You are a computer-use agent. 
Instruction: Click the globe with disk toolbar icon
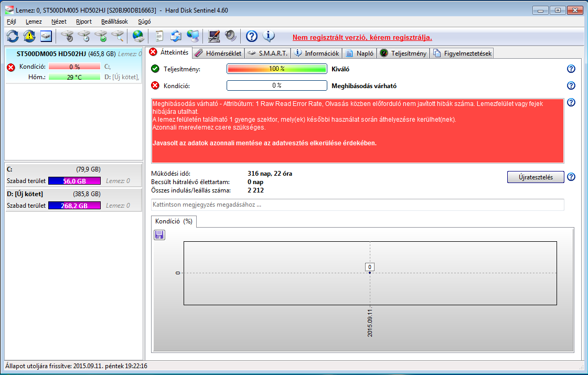coord(138,36)
